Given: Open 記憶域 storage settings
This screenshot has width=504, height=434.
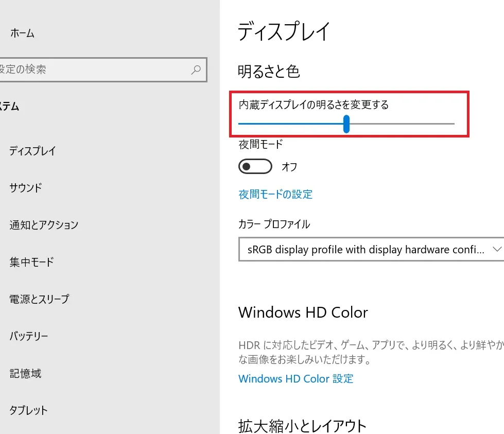Looking at the screenshot, I should click(x=25, y=373).
